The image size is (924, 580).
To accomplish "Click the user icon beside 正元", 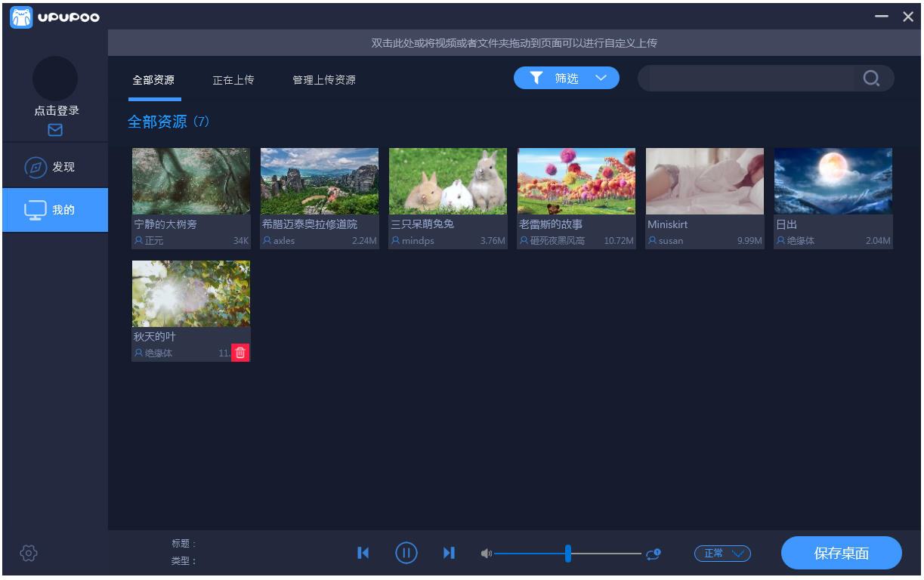I will pyautogui.click(x=139, y=241).
